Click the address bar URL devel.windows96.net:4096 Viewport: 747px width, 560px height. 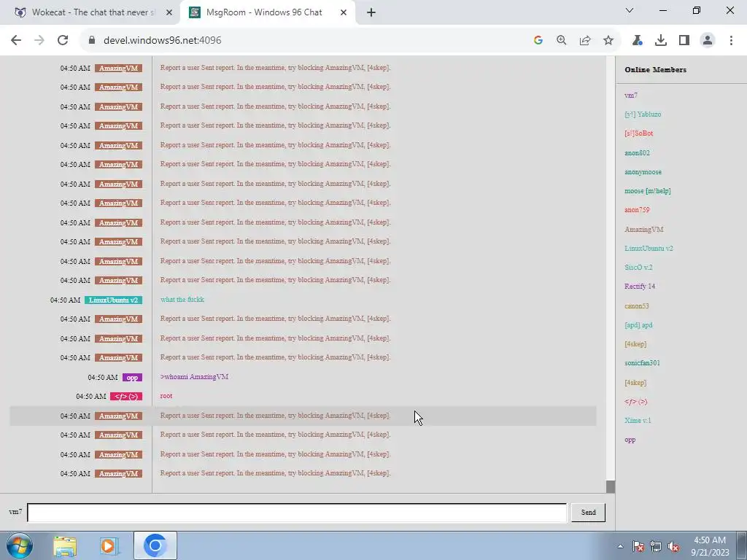click(x=163, y=41)
